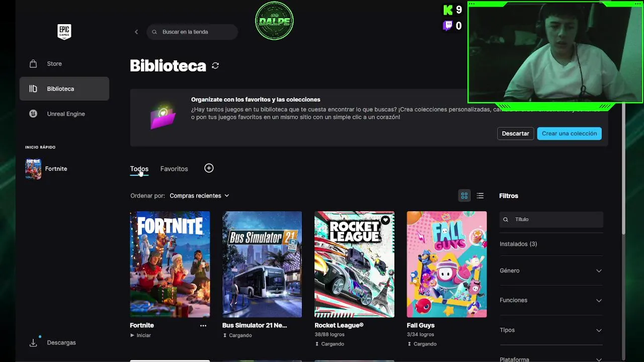Click the 38/88 logros text
644x362 pixels.
(x=330, y=334)
